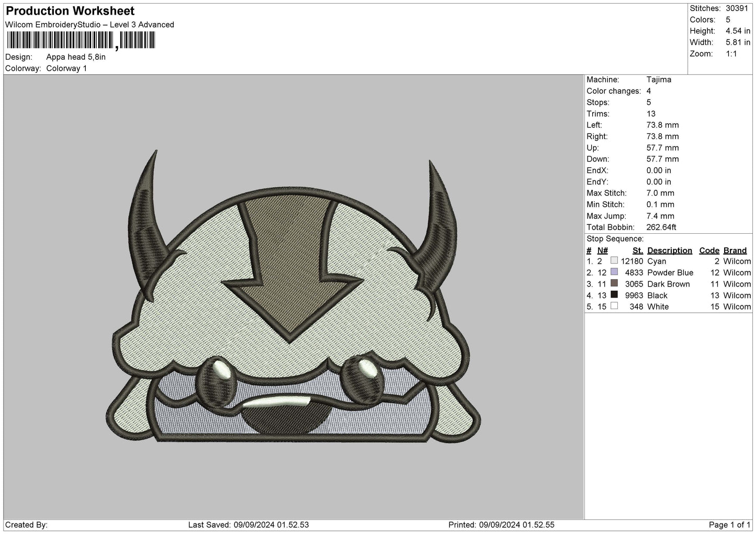
Task: Click the 'Dark Brown' description in row 3
Action: (669, 285)
